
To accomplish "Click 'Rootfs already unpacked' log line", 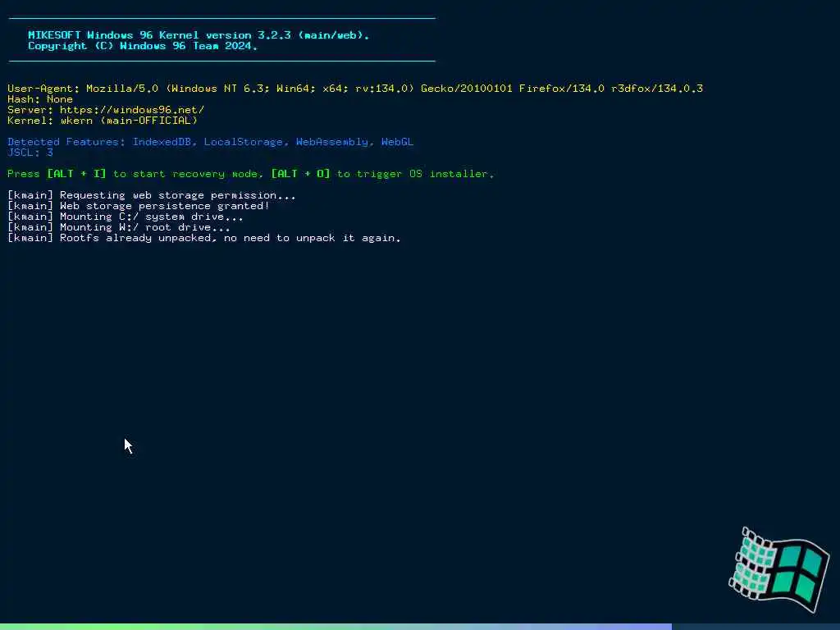I will coord(204,239).
